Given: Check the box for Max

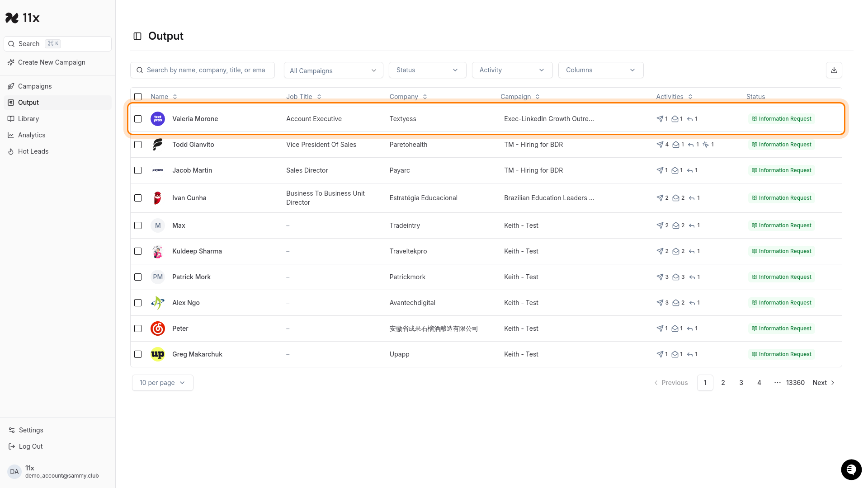Looking at the screenshot, I should click(138, 225).
